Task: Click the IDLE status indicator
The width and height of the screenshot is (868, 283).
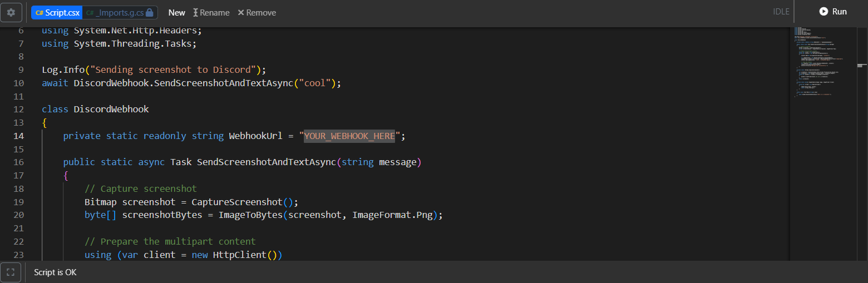Action: click(781, 12)
